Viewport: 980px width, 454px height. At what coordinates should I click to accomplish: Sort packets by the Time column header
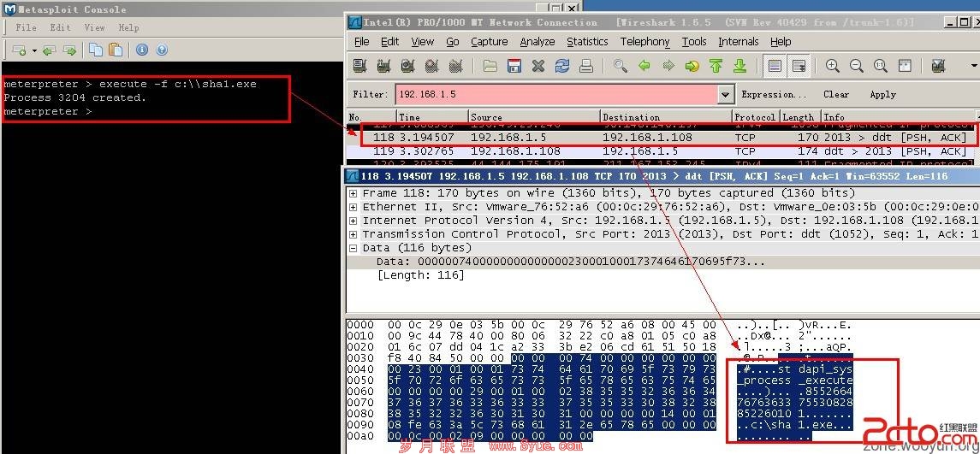pyautogui.click(x=432, y=117)
